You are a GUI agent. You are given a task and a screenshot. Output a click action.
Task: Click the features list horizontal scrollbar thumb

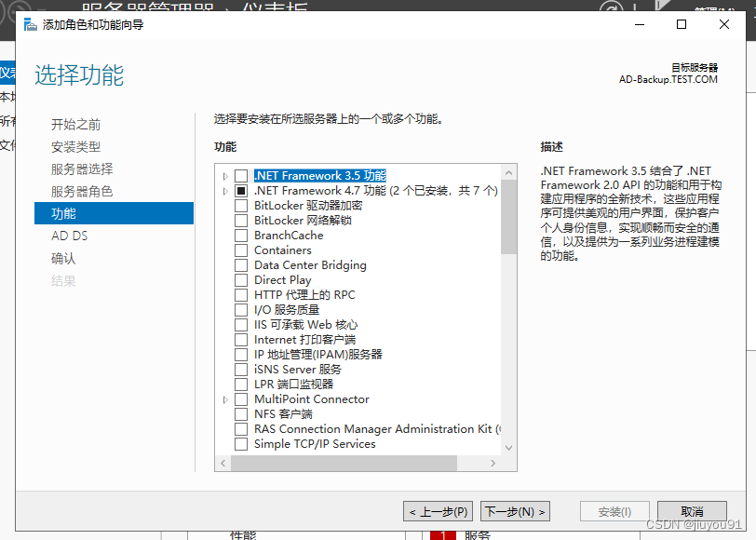(x=344, y=464)
